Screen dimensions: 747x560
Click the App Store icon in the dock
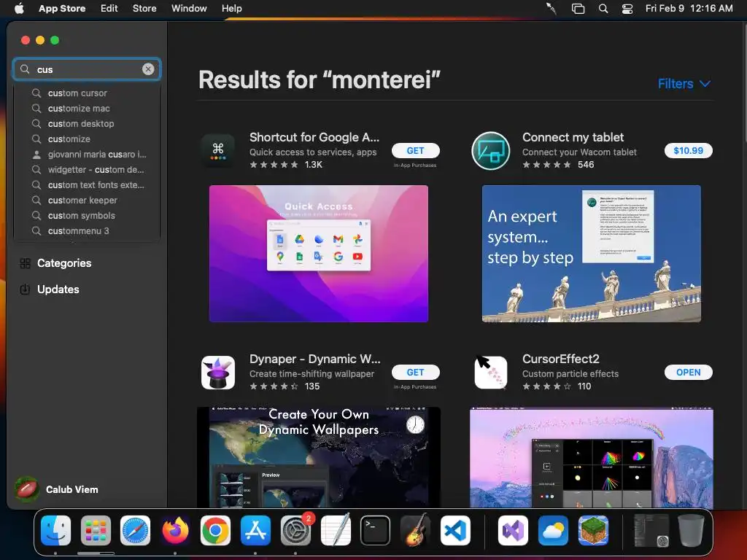[x=255, y=530]
